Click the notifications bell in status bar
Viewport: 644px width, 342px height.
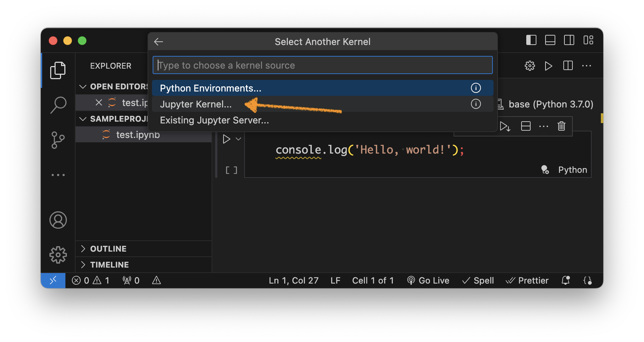point(565,280)
